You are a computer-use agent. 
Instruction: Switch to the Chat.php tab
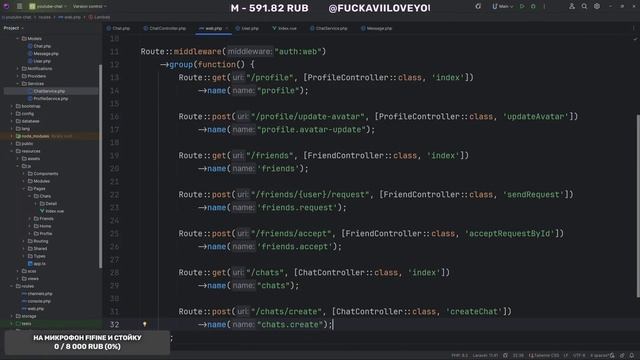tap(118, 29)
